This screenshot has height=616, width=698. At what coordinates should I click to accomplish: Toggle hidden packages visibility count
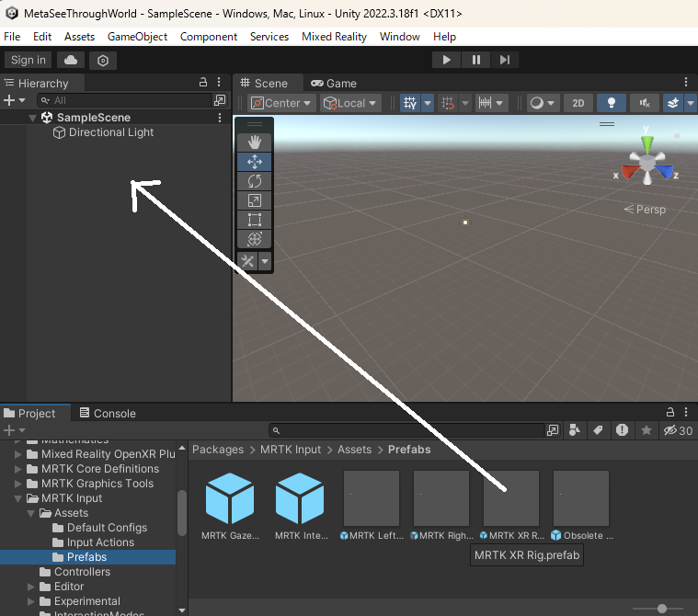(678, 430)
